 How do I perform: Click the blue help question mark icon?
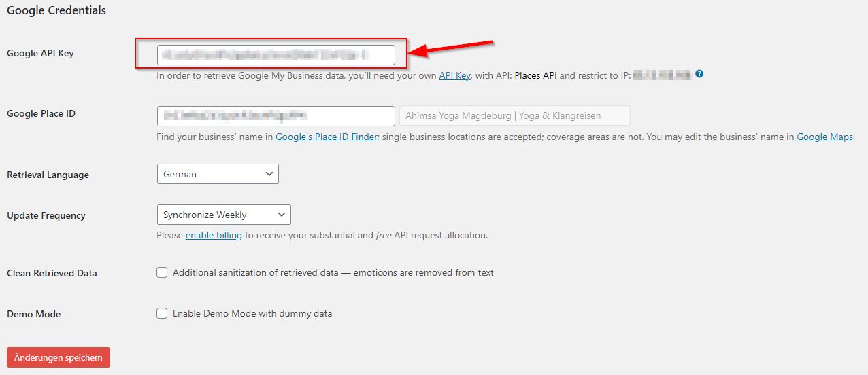click(699, 74)
